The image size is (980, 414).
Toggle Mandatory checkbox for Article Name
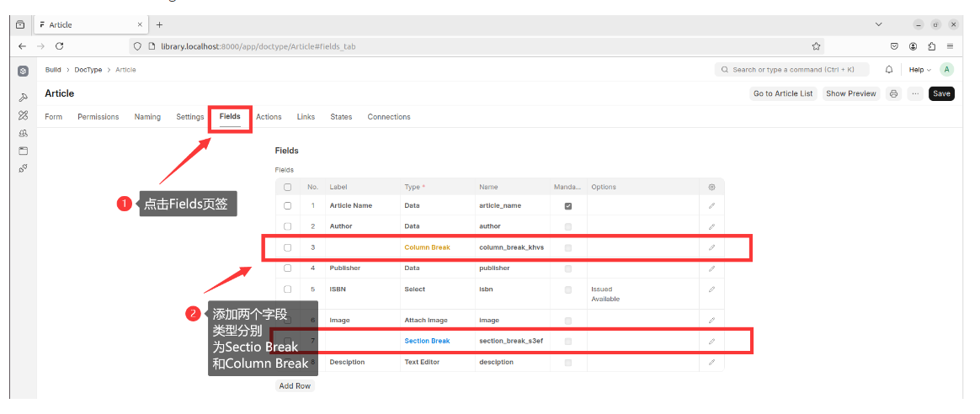coord(568,206)
